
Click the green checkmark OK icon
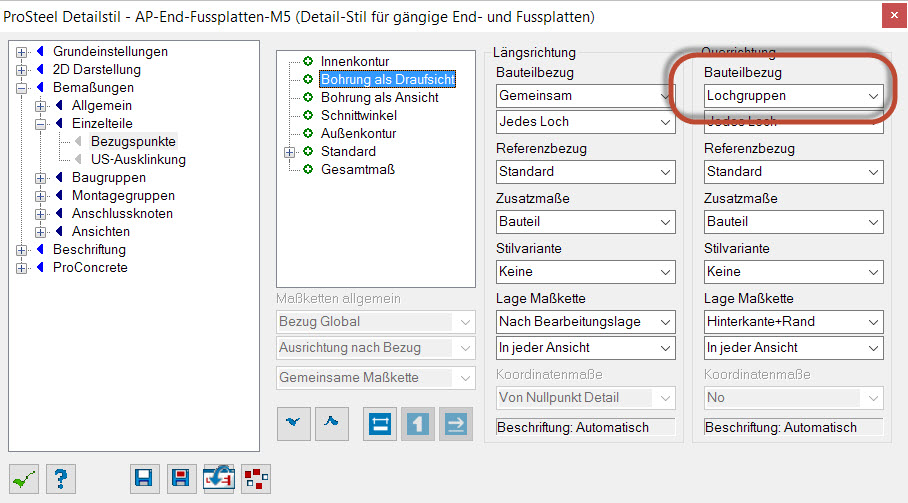tap(24, 479)
